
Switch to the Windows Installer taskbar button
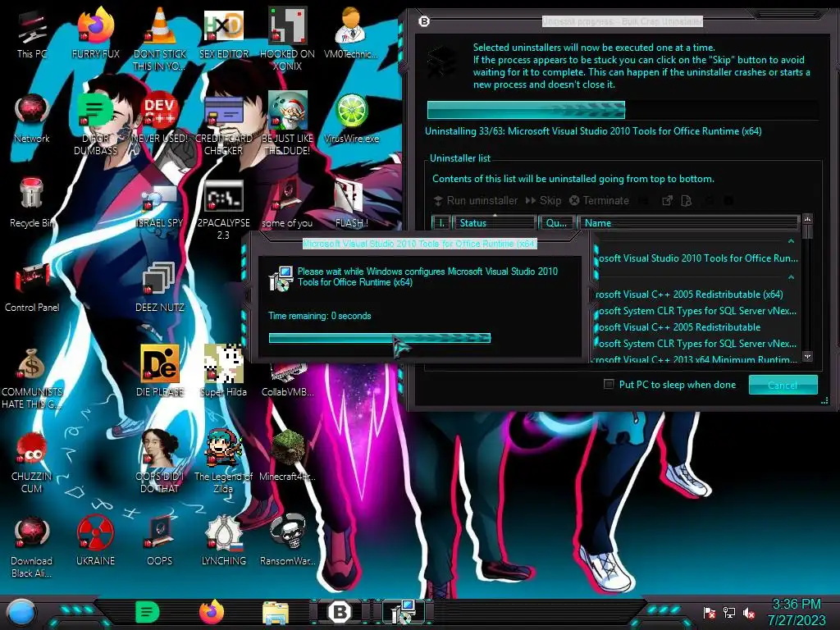[x=404, y=612]
